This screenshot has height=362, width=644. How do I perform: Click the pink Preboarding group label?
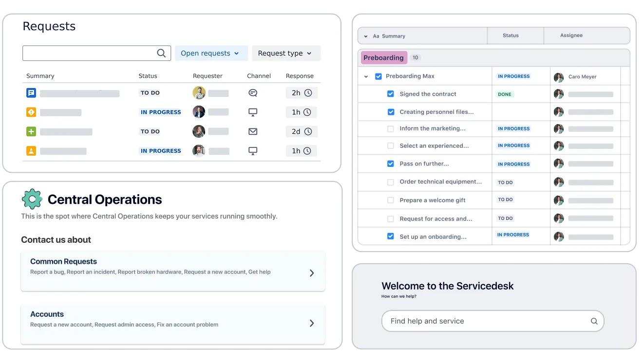[384, 57]
